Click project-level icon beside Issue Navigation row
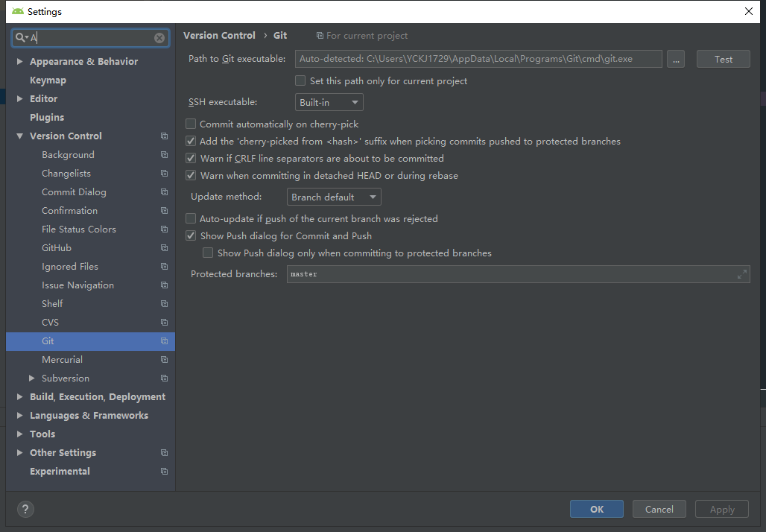 [164, 285]
